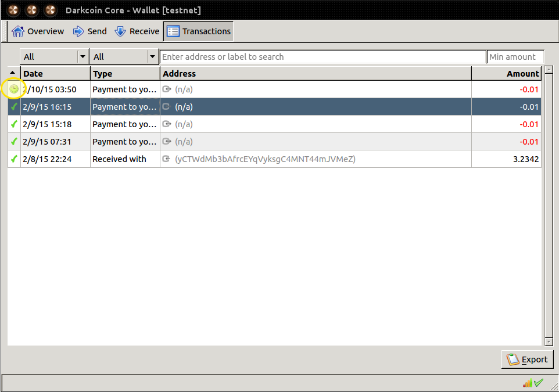Click the Receive download-arrow icon

120,31
